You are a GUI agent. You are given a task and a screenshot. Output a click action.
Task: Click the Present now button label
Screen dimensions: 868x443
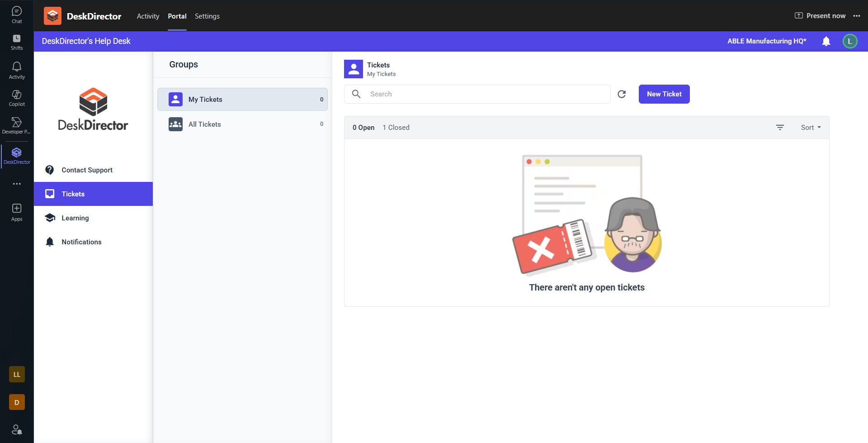pos(826,16)
